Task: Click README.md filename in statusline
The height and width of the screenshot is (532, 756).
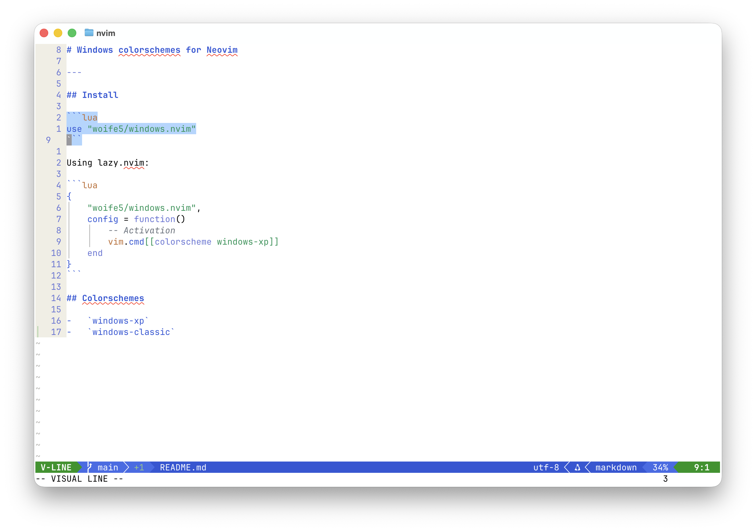Action: coord(183,467)
